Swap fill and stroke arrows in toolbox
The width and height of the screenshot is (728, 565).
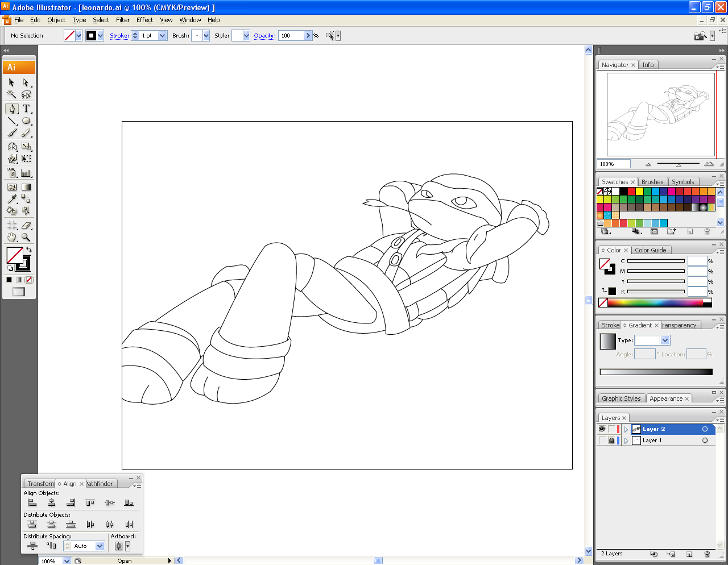point(29,250)
